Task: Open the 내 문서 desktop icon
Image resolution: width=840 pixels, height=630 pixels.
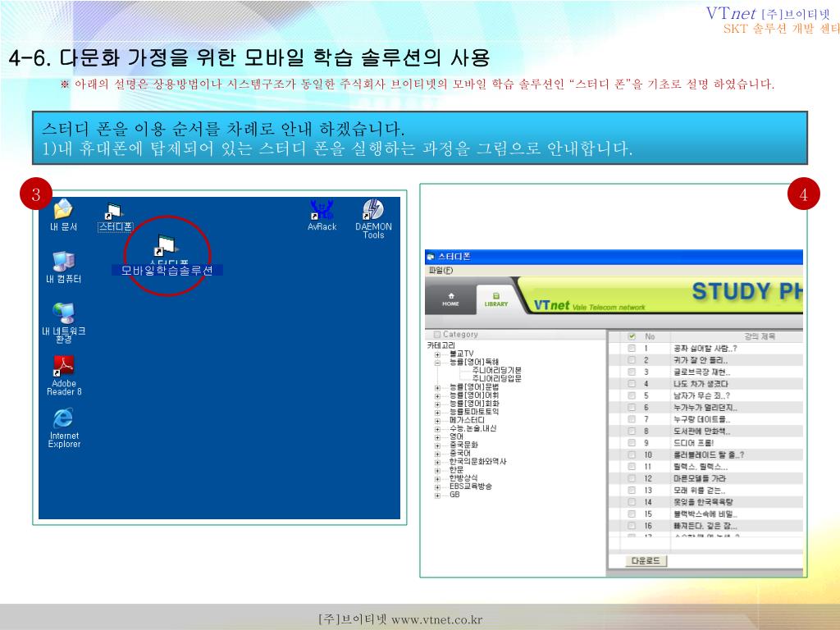Action: pyautogui.click(x=63, y=214)
